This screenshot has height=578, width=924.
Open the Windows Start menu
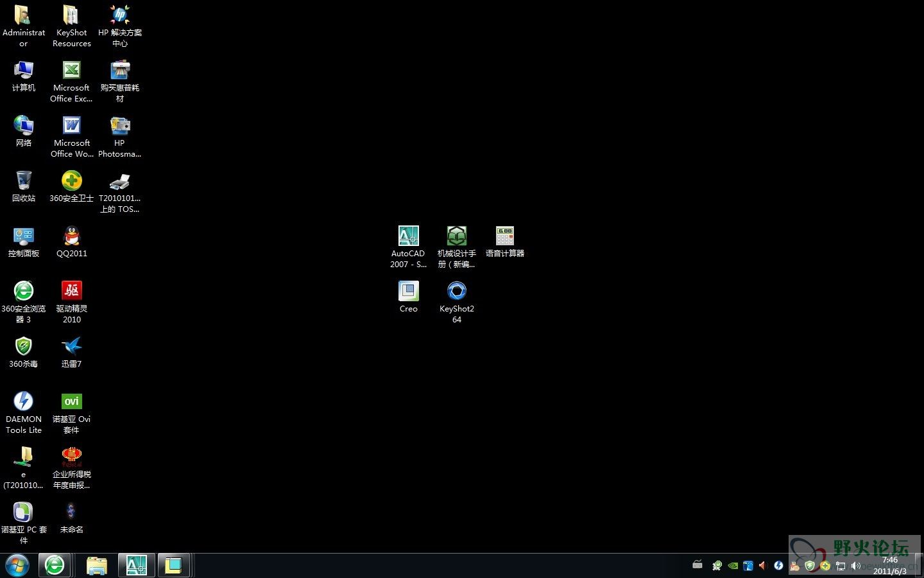pyautogui.click(x=17, y=566)
